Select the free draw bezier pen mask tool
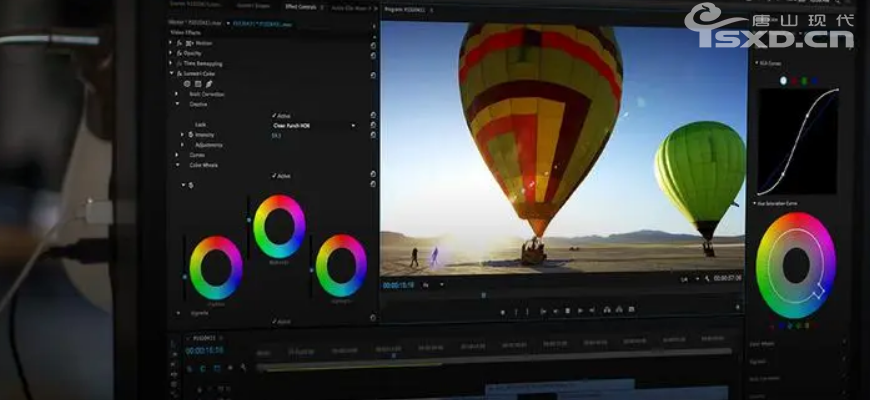Screen dimensions: 870x400 point(209,84)
